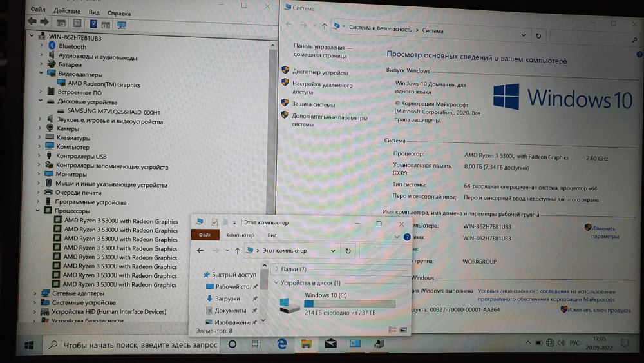
Task: Click back arrow in Этот компьютер window
Action: (x=200, y=250)
